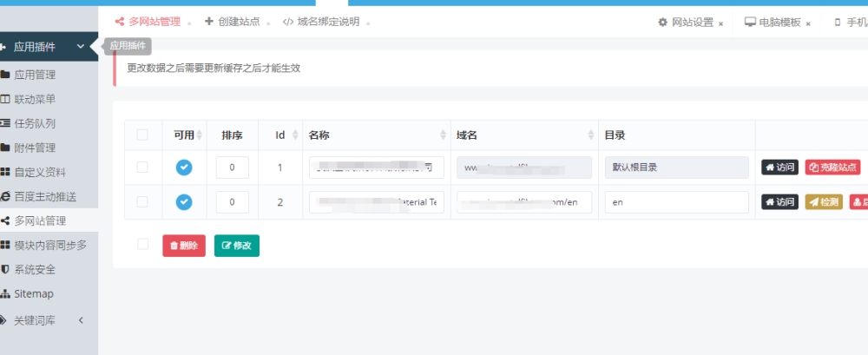The width and height of the screenshot is (868, 355).
Task: Click 访问 button for site Id 1
Action: (779, 168)
